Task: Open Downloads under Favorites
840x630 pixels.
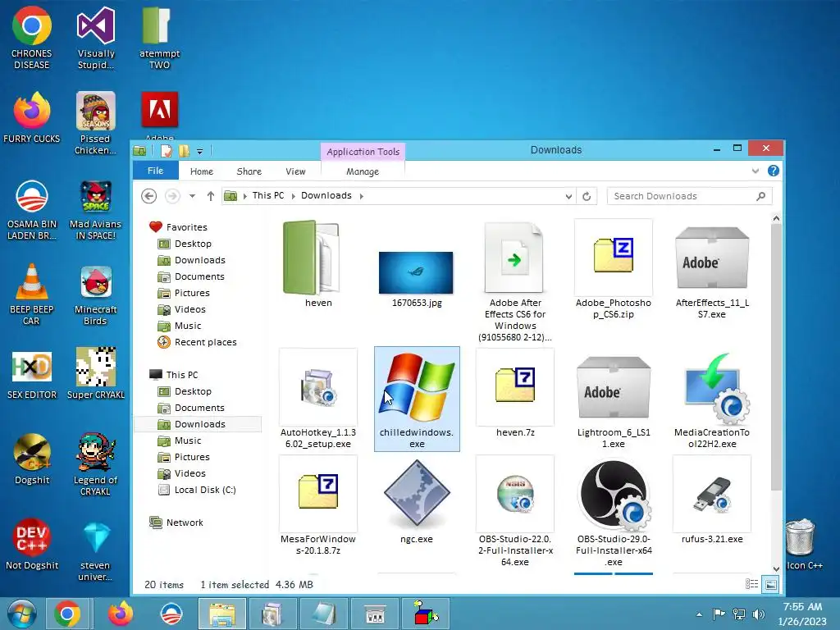Action: (200, 260)
